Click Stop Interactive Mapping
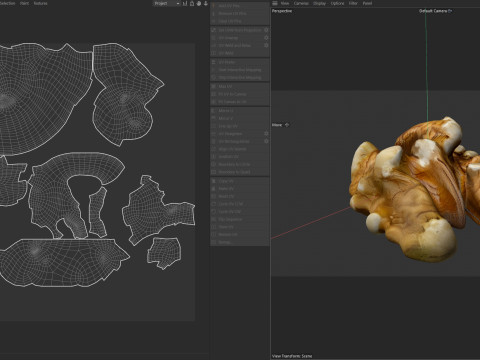Image resolution: width=480 pixels, height=360 pixels. [240, 77]
